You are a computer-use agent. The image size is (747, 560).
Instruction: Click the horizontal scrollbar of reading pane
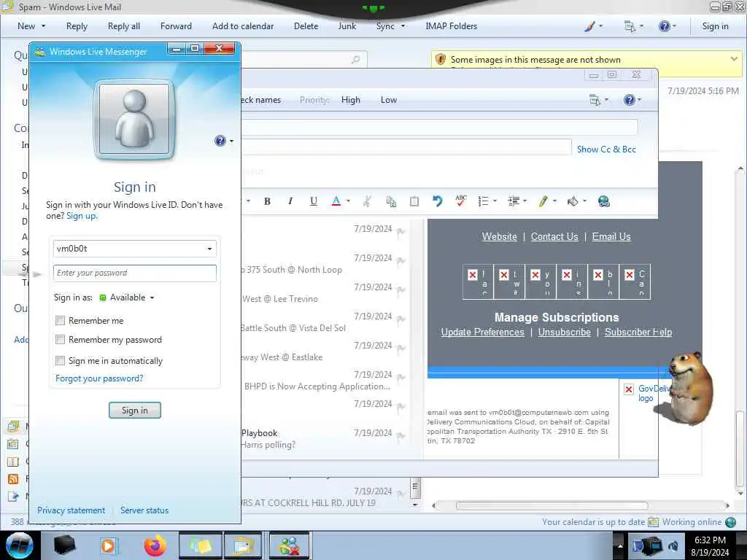(551, 505)
